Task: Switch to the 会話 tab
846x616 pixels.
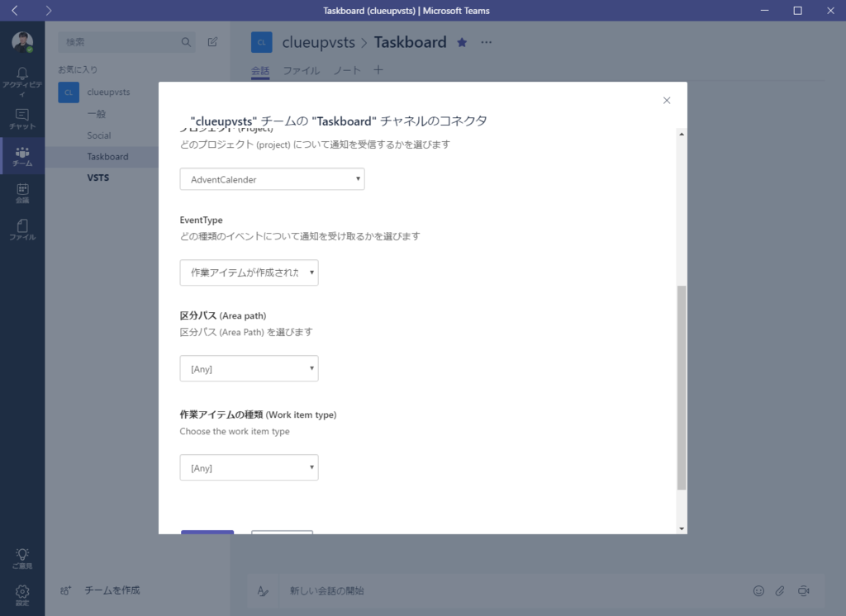Action: (x=260, y=71)
